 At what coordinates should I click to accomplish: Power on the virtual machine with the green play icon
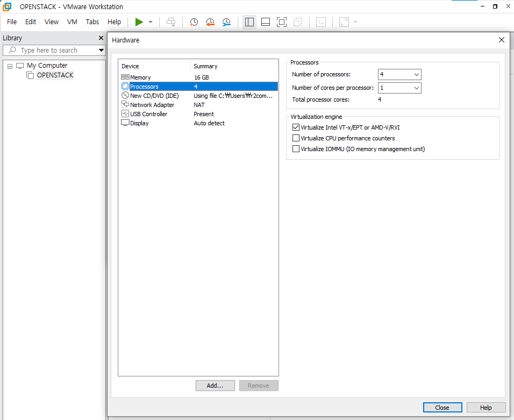(x=139, y=22)
